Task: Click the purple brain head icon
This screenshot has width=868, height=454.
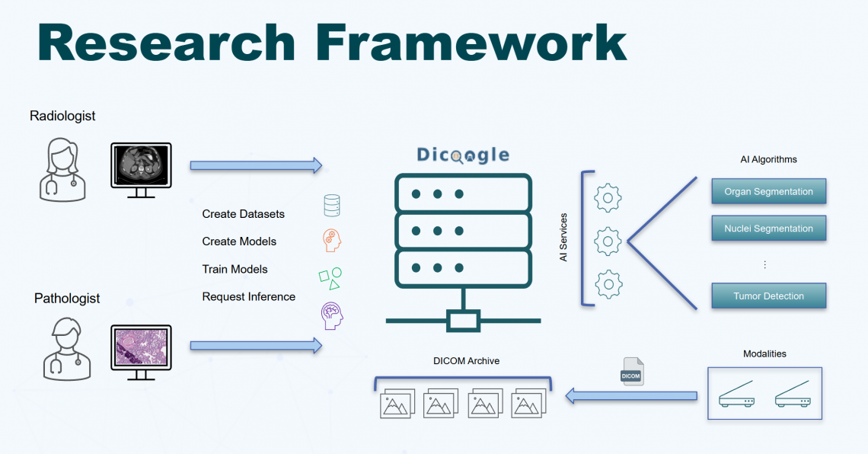Action: [x=332, y=315]
